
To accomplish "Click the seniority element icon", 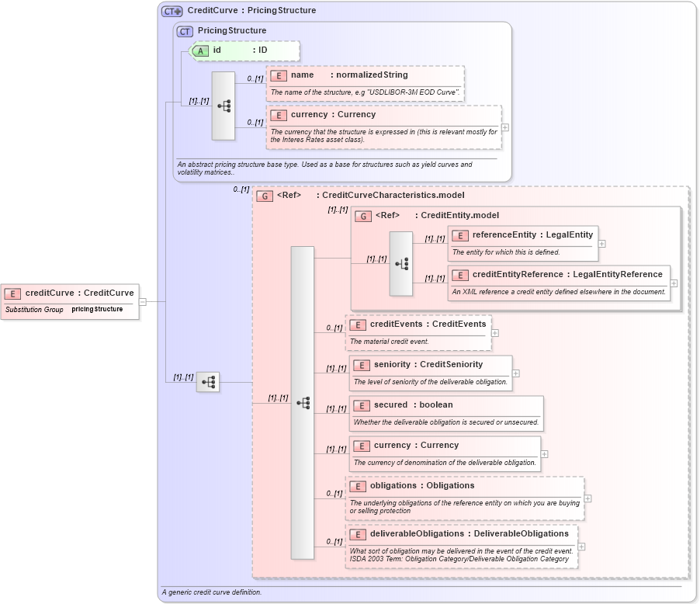I will point(361,364).
